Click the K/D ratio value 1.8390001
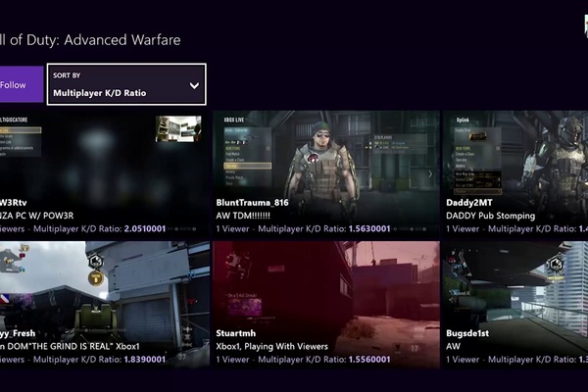The image size is (588, 392). 145,360
